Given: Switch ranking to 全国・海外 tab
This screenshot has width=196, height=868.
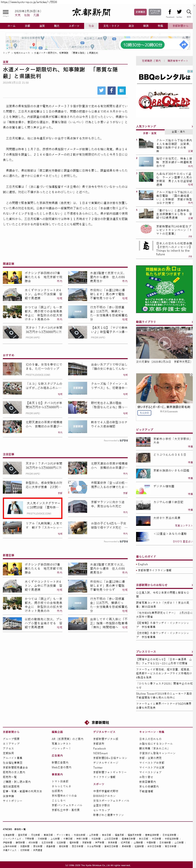Looking at the screenshot, I should click(x=178, y=132).
